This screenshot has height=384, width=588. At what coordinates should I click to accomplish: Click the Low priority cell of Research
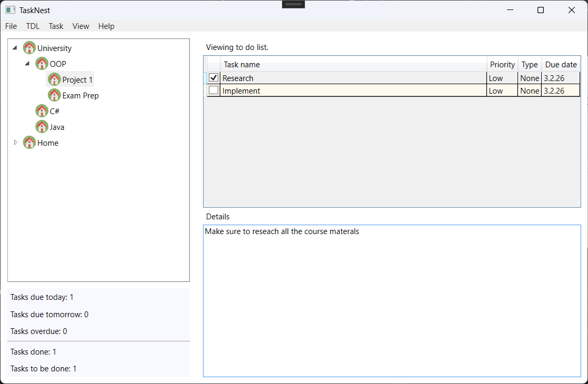[x=502, y=78]
